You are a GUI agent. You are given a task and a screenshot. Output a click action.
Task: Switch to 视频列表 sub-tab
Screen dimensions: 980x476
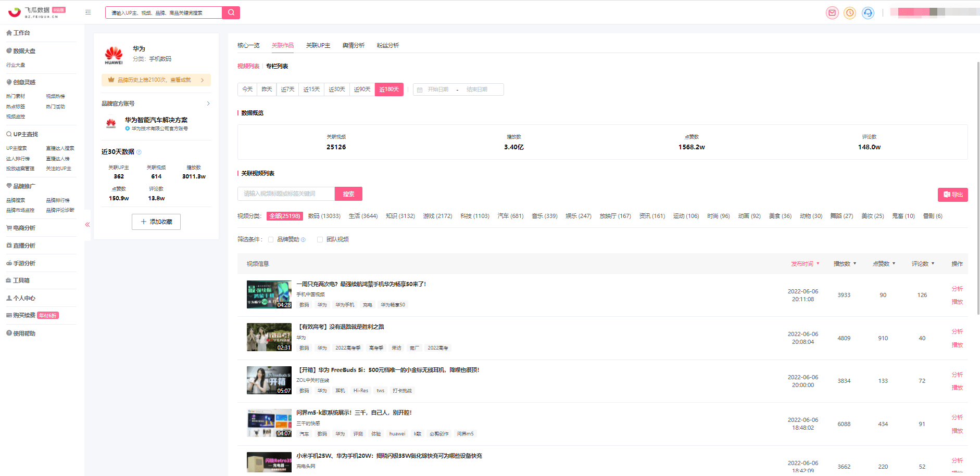coord(248,66)
